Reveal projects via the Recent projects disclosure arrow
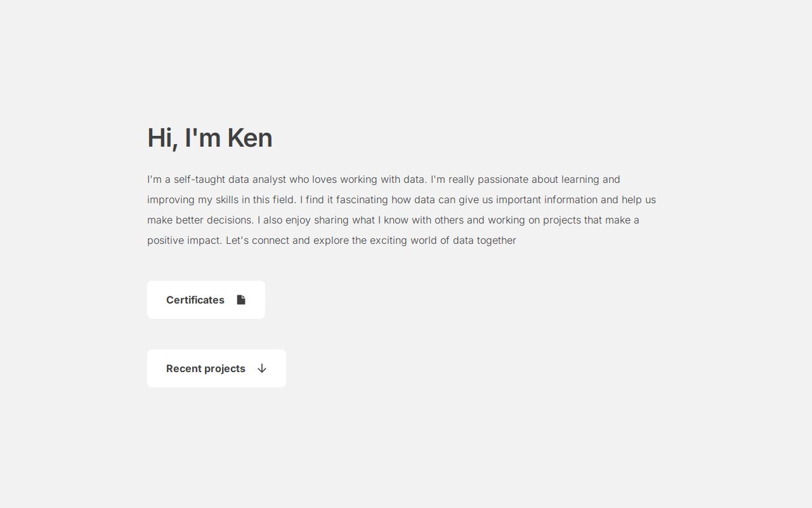The height and width of the screenshot is (508, 812). coord(261,368)
